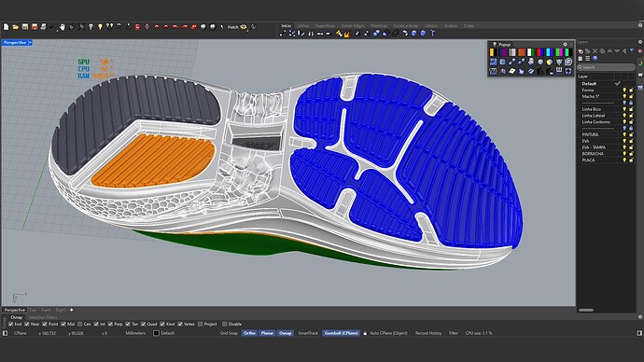Click Move layer up arrow icon

tap(609, 51)
